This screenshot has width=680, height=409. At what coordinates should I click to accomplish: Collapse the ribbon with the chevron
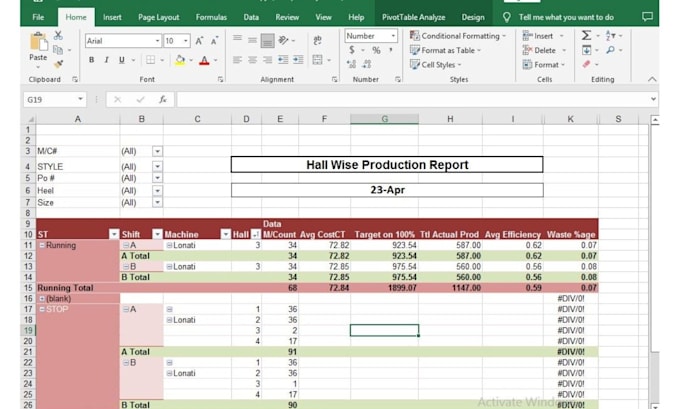click(652, 79)
